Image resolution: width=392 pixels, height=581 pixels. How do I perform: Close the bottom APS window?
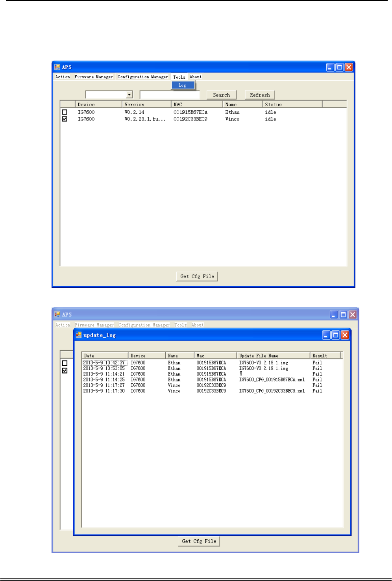point(353,315)
